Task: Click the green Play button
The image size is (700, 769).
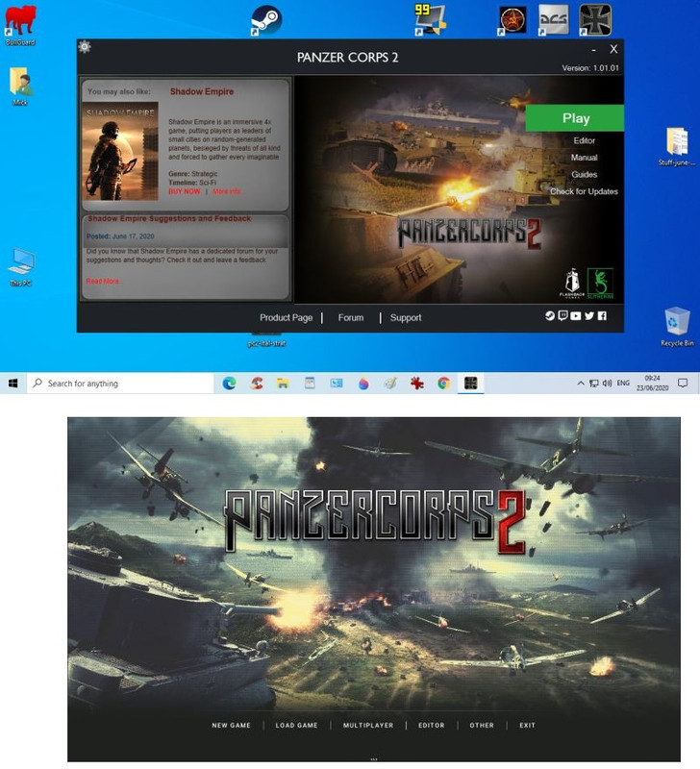Action: point(575,118)
